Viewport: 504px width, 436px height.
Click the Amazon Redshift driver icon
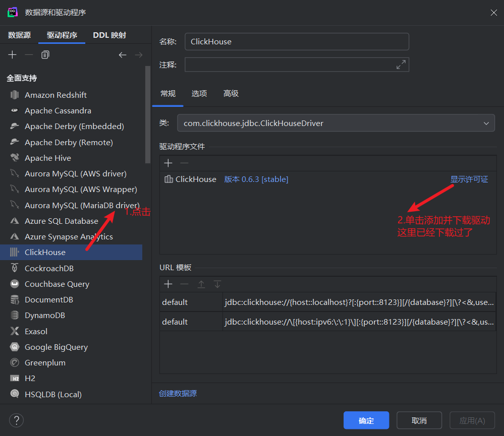tap(15, 95)
